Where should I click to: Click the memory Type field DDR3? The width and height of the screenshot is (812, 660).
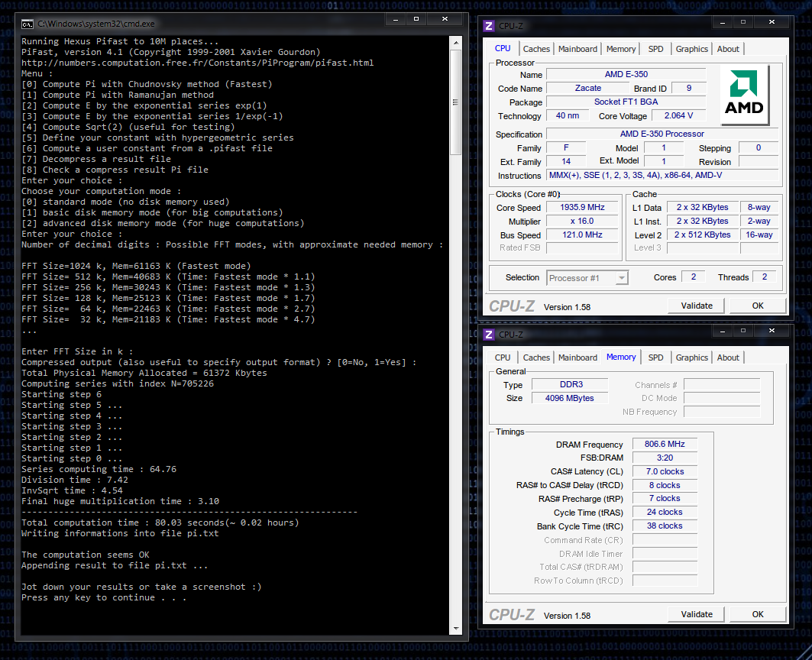571,384
